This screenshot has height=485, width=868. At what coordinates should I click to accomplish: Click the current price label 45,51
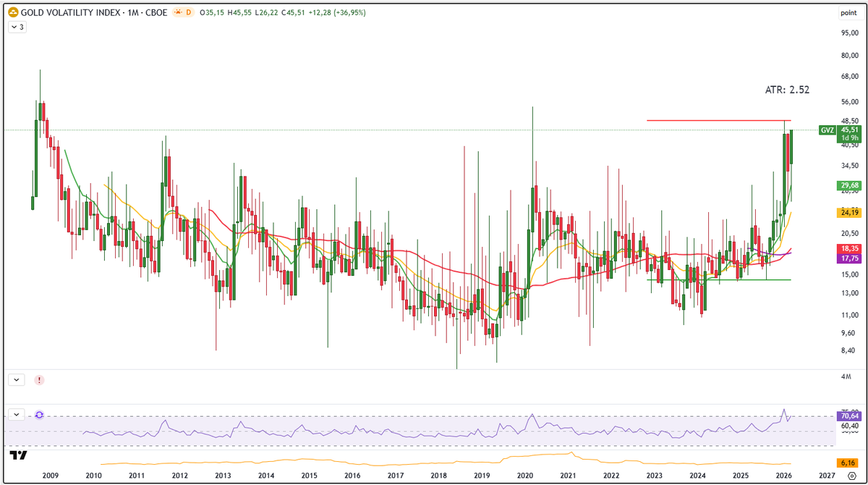pyautogui.click(x=848, y=130)
